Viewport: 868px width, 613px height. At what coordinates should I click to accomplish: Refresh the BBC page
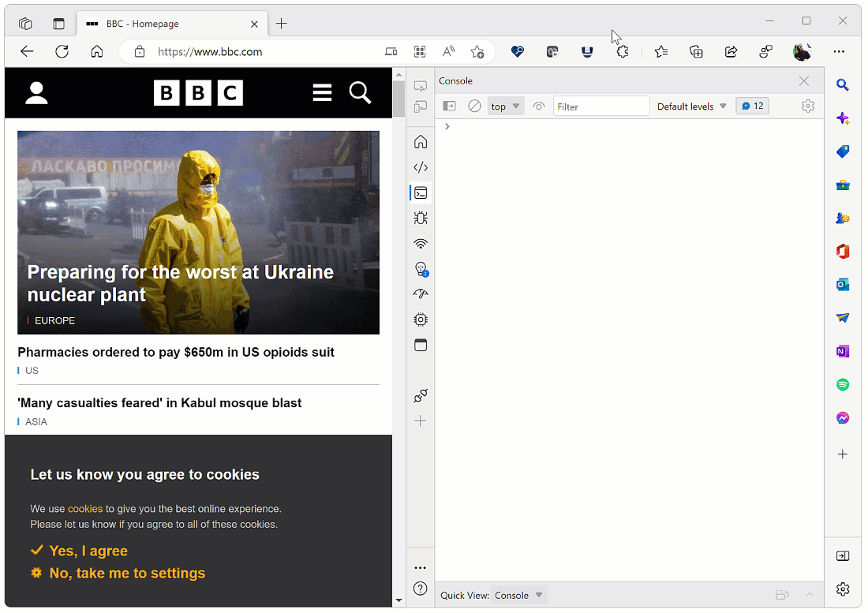pos(62,51)
